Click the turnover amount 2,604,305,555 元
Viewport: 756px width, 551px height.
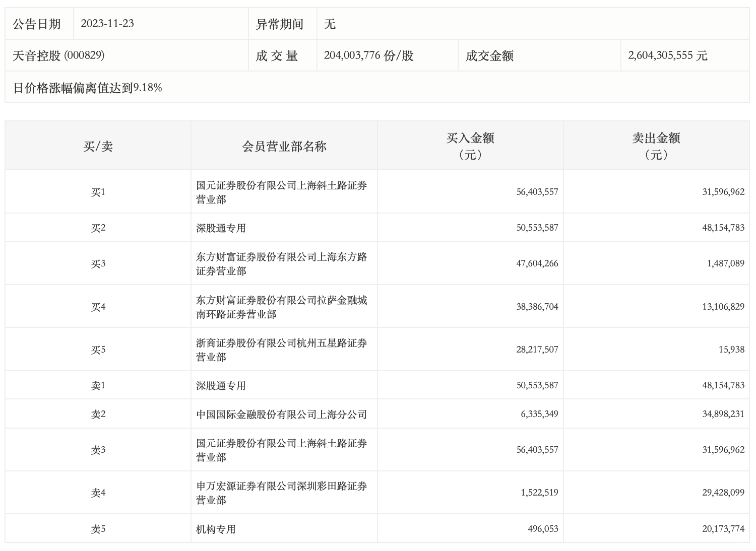667,55
